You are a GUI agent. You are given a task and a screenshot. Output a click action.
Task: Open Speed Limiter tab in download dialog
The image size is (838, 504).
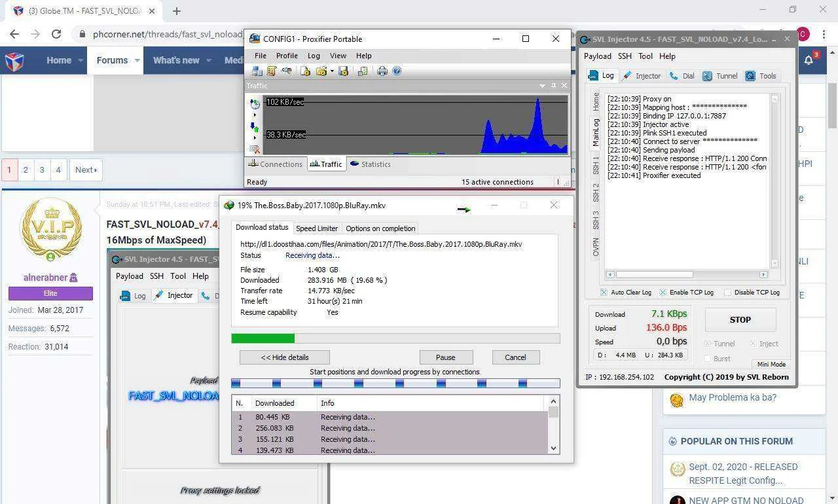click(x=317, y=228)
